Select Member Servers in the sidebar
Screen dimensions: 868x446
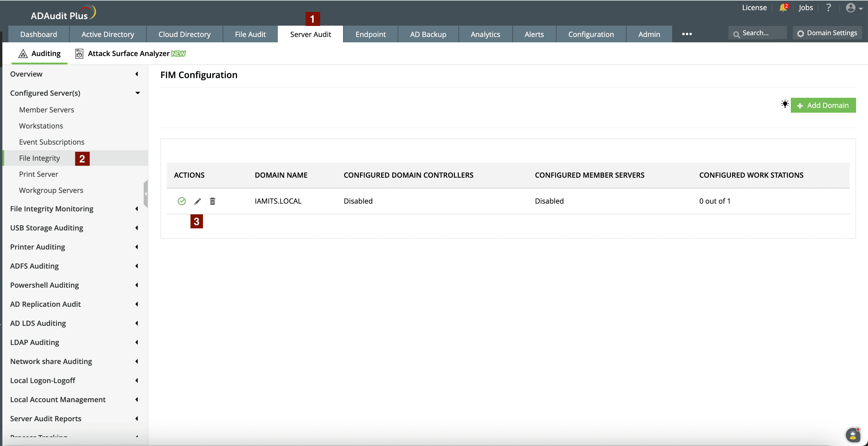click(x=46, y=110)
